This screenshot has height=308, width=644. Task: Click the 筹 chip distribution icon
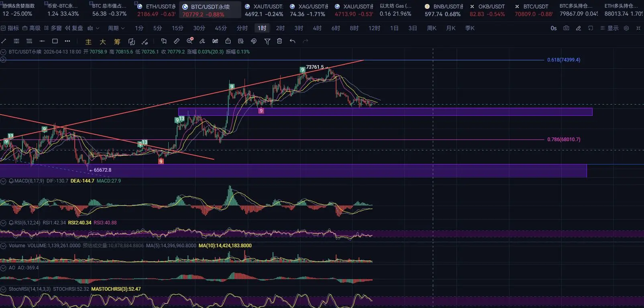[x=117, y=41]
